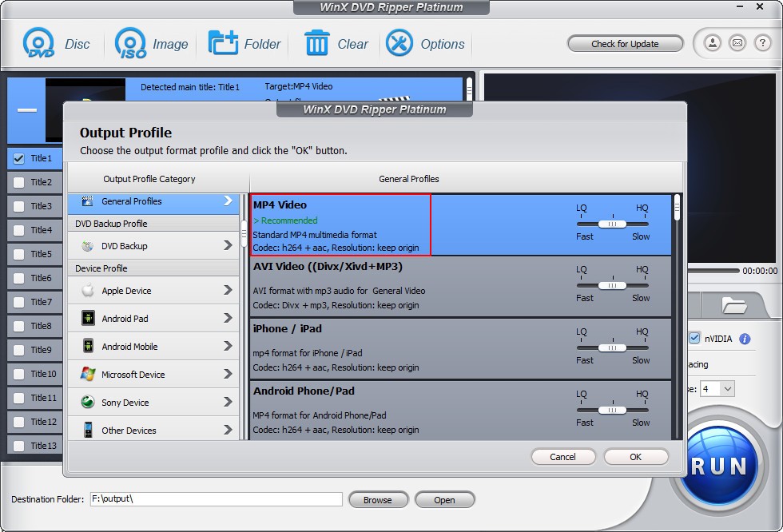Check the Title2 checkbox
Viewport: 783px width, 532px height.
(18, 182)
